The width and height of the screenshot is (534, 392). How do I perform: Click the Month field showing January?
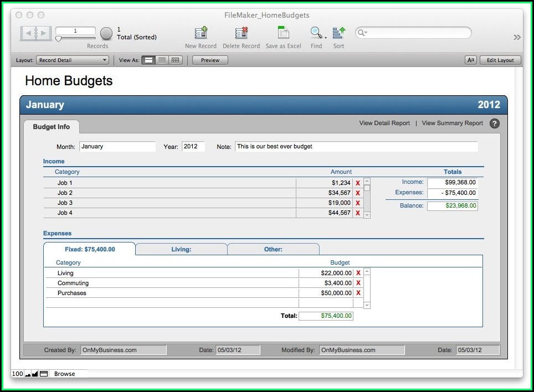[x=117, y=147]
